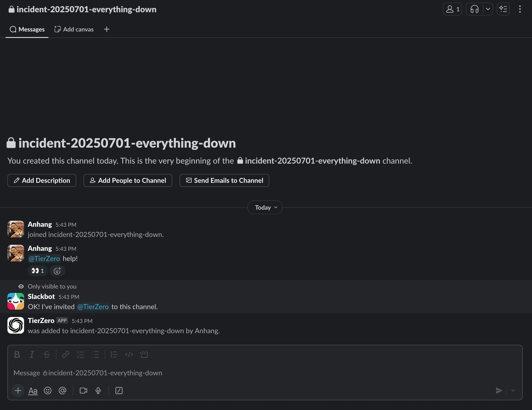Toggle ordered list formatting
532x410 pixels.
click(x=81, y=354)
